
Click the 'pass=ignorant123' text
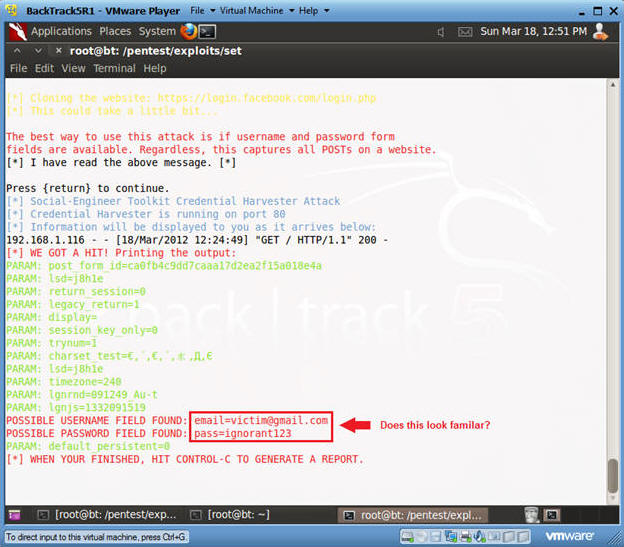243,433
